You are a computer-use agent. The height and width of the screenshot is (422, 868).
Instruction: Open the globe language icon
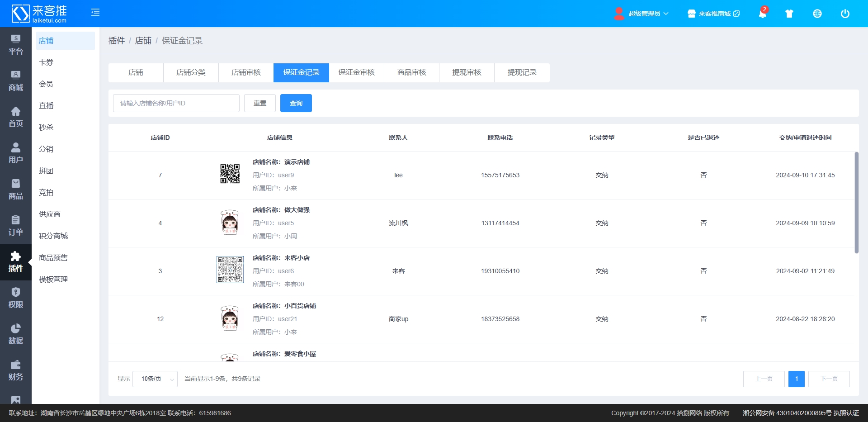pos(817,14)
